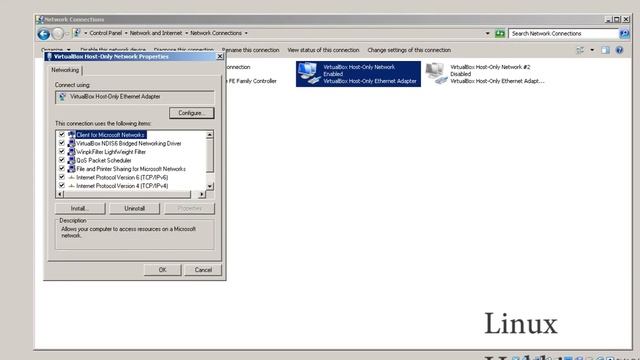Click View status of this connection
Image resolution: width=640 pixels, height=360 pixels.
click(x=323, y=50)
